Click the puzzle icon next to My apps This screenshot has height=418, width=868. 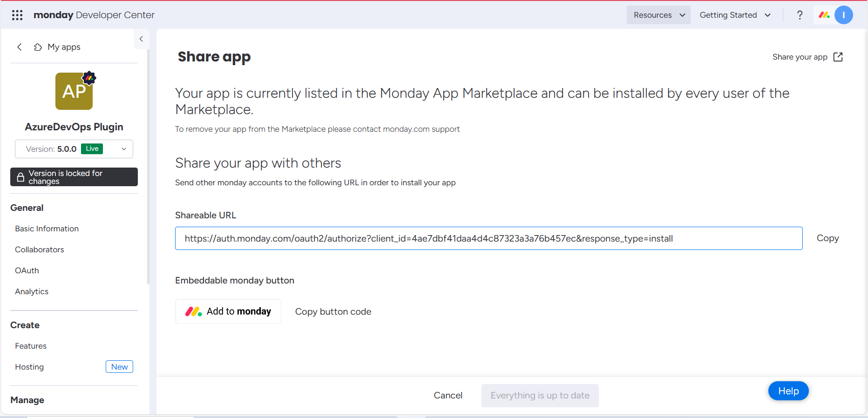[x=38, y=47]
